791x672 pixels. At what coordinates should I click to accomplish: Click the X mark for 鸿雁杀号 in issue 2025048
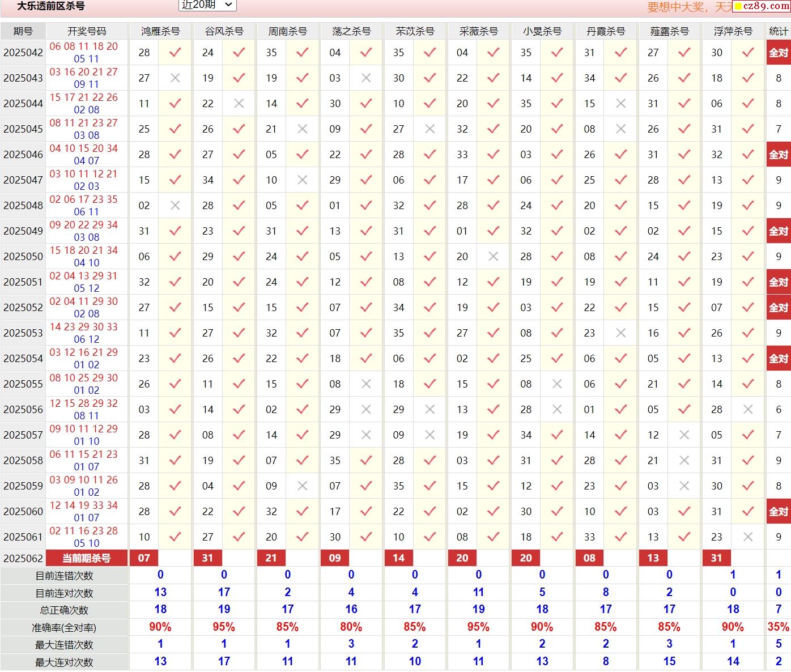175,206
